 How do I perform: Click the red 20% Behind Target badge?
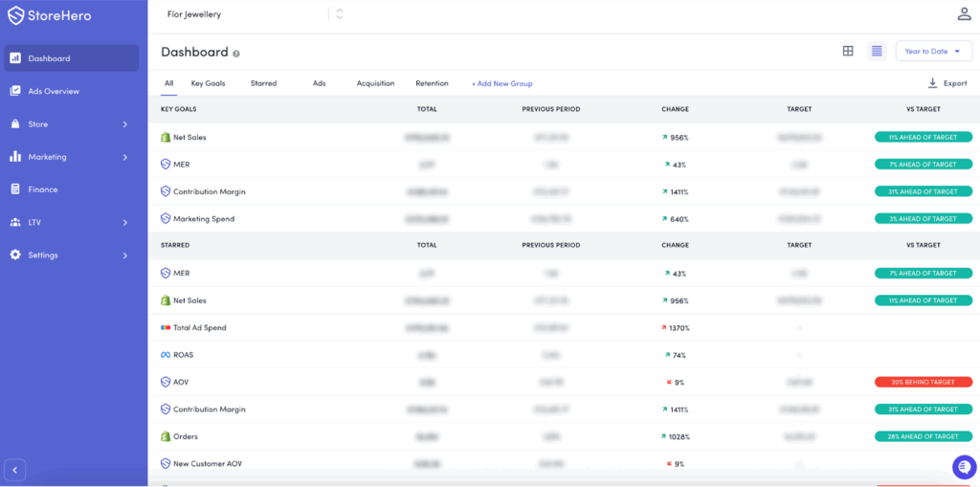tap(923, 382)
